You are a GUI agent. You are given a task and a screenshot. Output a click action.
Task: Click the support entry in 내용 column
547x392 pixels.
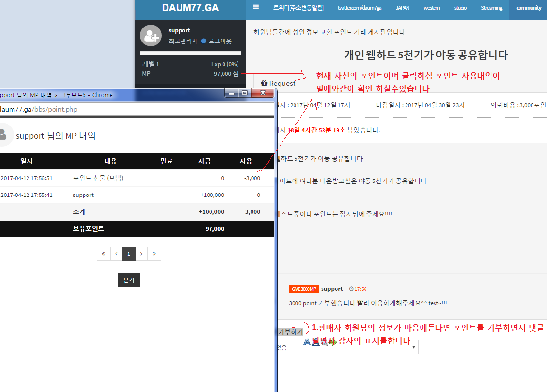pos(83,195)
